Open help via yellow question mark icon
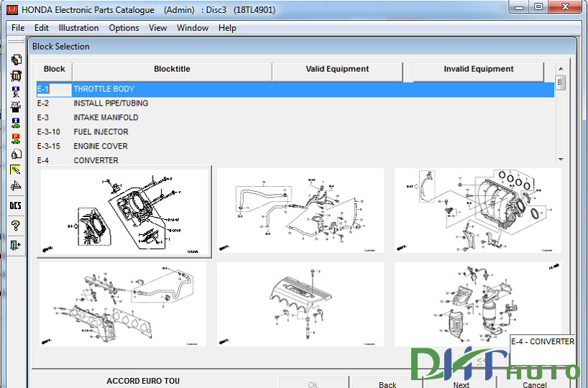Screen dimensions: 588x388 [16, 226]
